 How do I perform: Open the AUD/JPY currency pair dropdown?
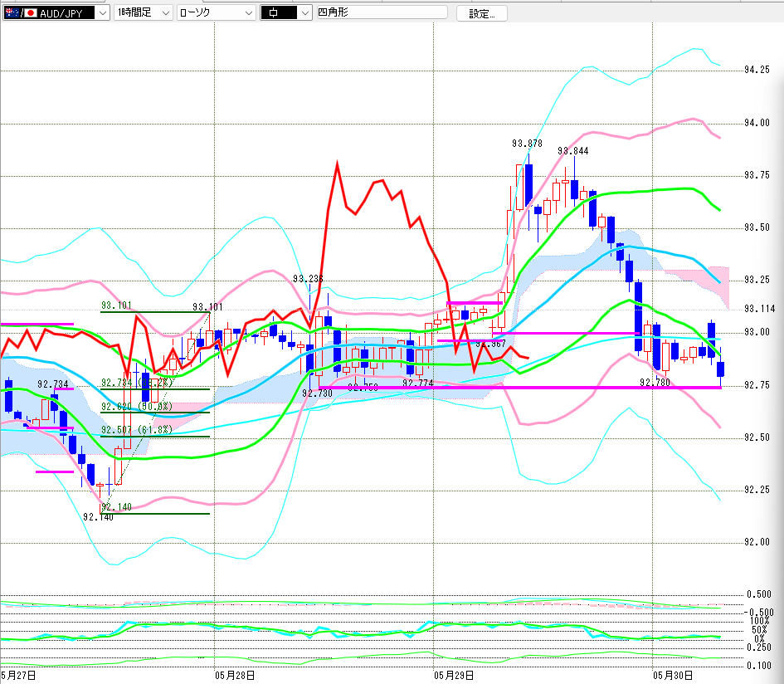(103, 13)
